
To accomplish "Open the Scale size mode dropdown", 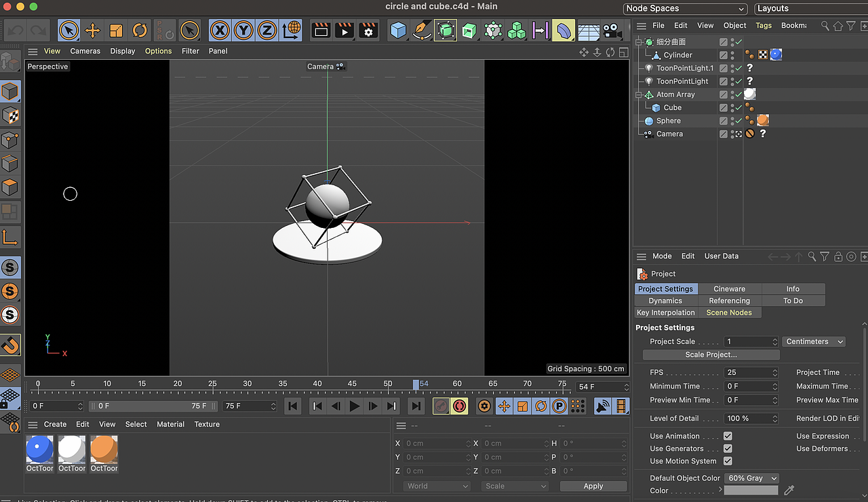I will [515, 486].
